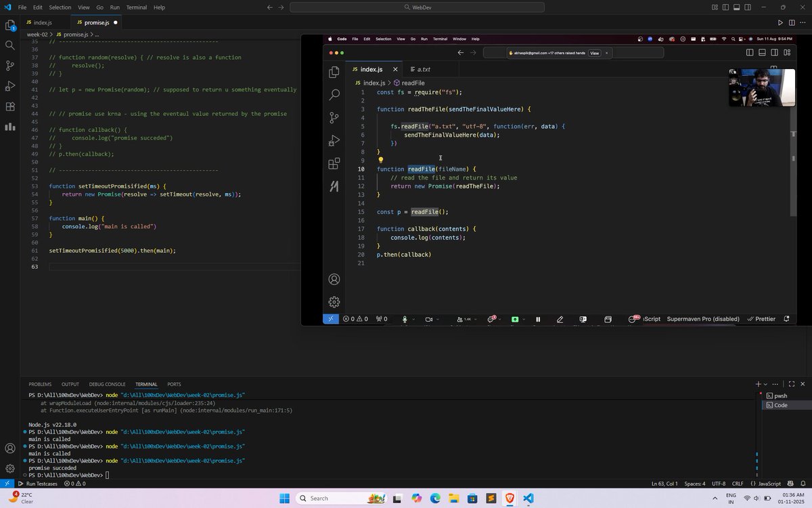Run the code with the play icon
Screen dimensions: 812x508
coord(780,22)
